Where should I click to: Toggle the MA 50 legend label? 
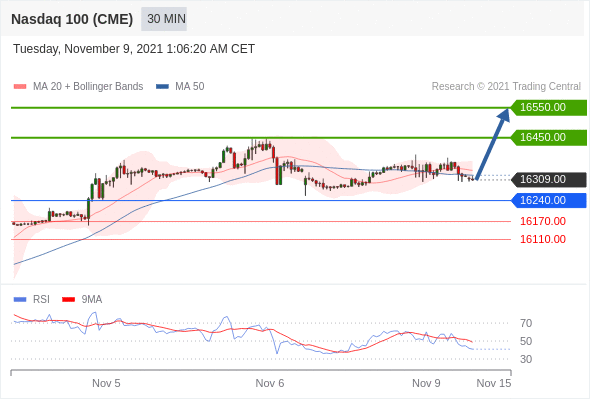[190, 87]
